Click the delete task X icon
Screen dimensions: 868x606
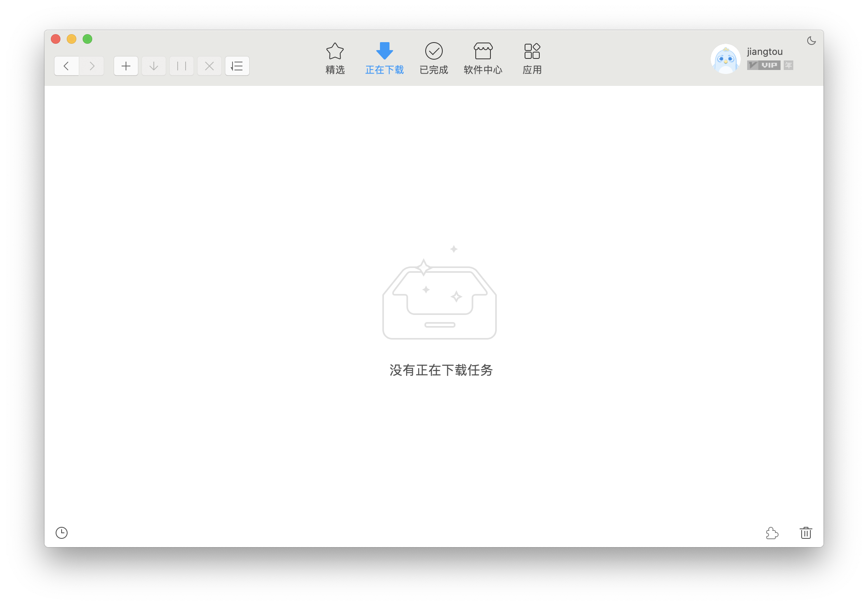[x=209, y=66]
